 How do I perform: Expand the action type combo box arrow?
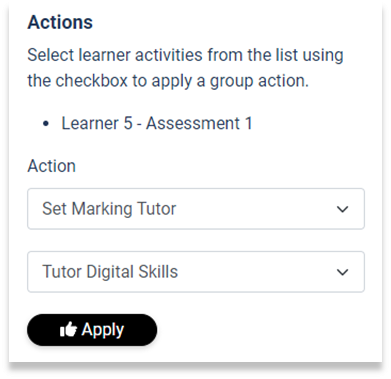pos(342,209)
